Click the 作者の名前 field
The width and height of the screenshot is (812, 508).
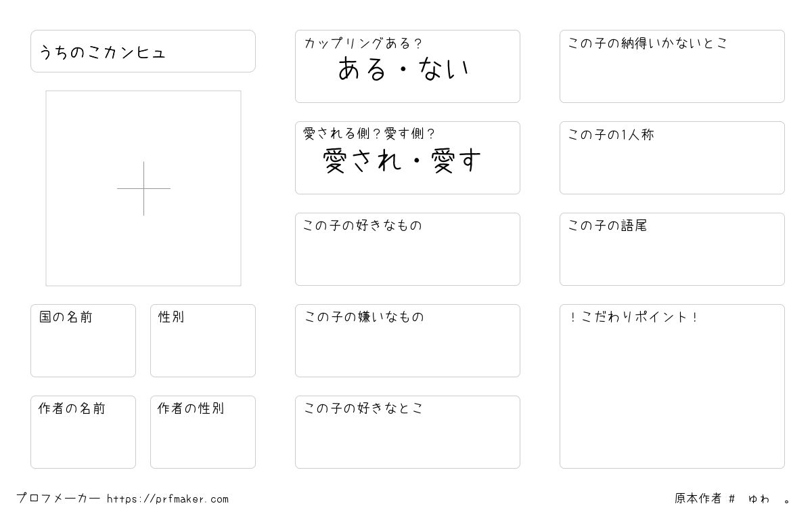pos(83,432)
